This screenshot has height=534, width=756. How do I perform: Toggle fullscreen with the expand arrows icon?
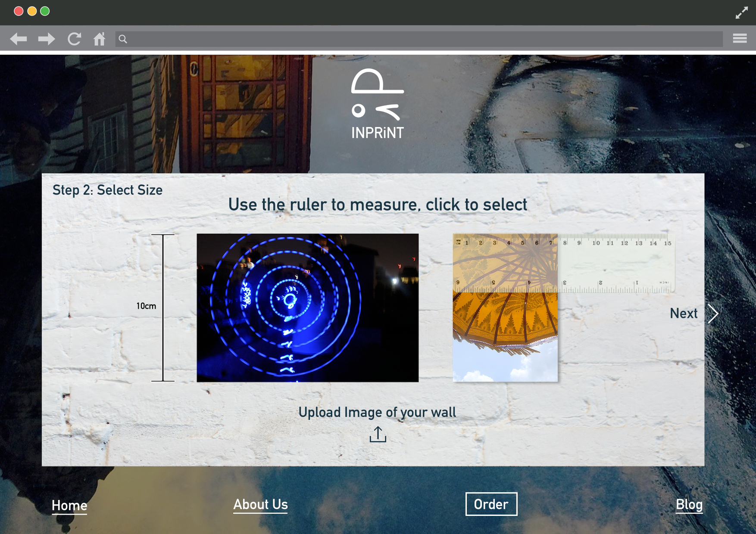[741, 13]
